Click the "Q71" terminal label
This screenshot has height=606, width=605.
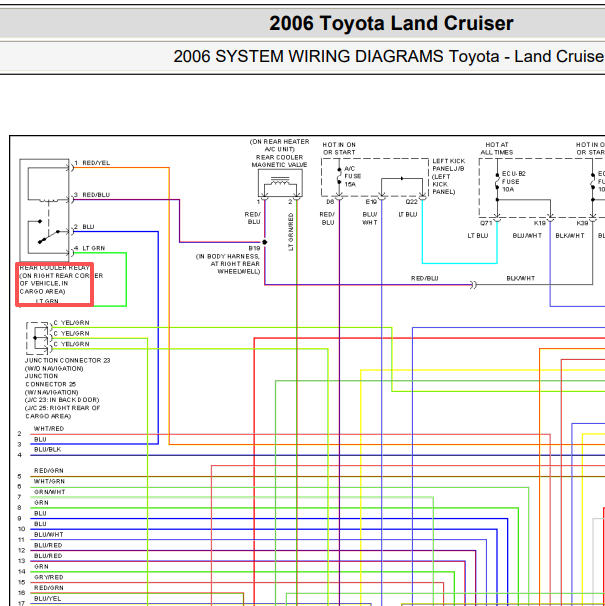486,223
